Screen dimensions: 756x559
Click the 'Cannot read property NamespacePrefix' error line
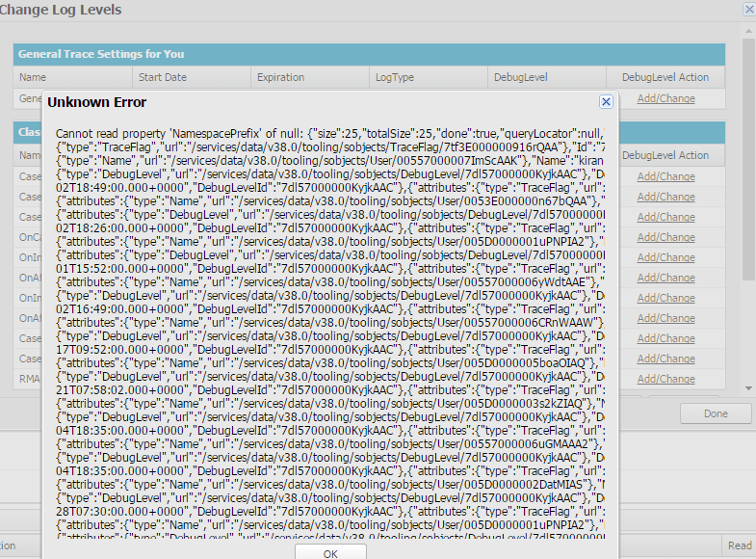tap(329, 134)
